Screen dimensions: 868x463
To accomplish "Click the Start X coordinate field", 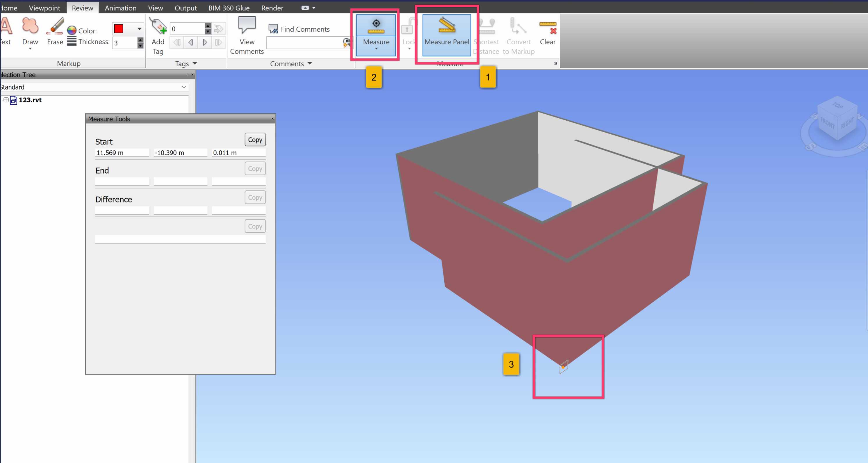I will (x=122, y=153).
